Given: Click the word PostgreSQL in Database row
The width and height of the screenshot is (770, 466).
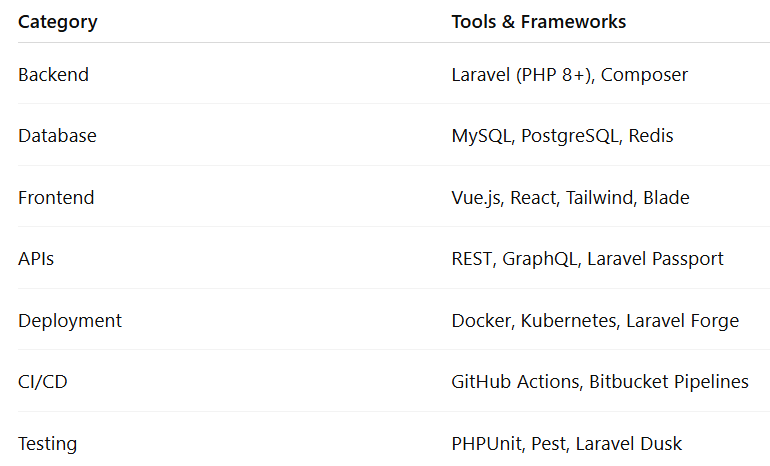Looking at the screenshot, I should pyautogui.click(x=570, y=136).
